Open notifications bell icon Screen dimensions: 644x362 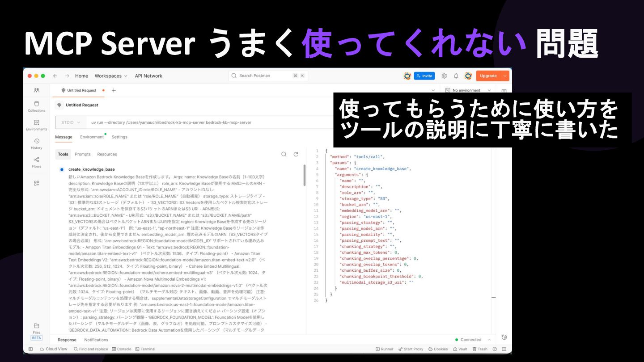tap(456, 76)
